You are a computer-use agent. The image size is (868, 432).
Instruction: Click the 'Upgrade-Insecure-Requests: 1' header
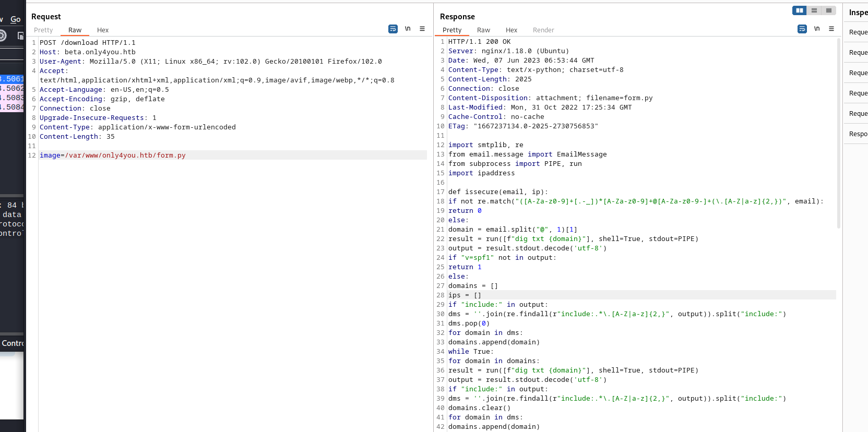98,118
